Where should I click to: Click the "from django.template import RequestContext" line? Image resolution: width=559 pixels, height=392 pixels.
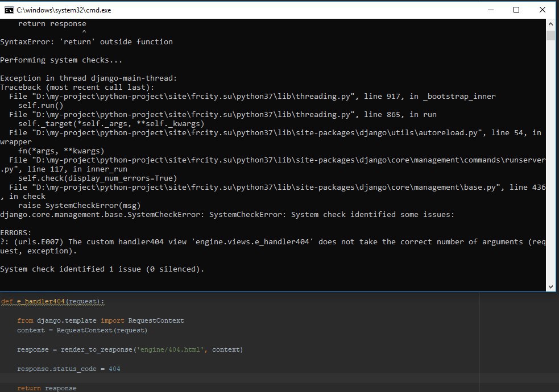point(101,320)
